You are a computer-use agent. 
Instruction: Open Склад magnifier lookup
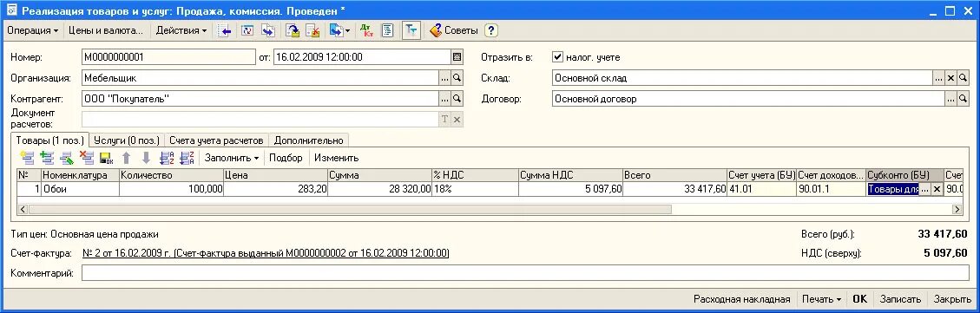coord(964,78)
